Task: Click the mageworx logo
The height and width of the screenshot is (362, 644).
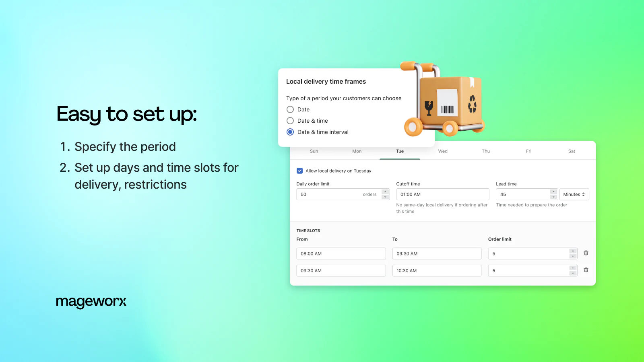Action: 91,302
